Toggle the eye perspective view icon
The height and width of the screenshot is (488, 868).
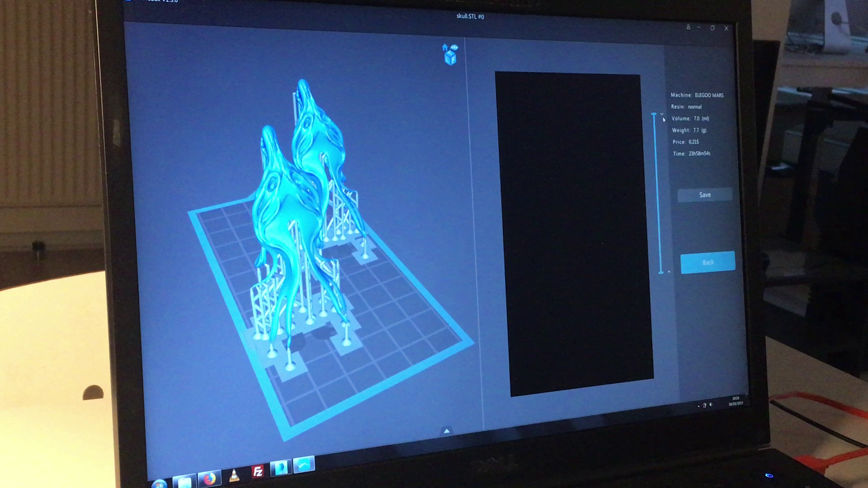[455, 47]
